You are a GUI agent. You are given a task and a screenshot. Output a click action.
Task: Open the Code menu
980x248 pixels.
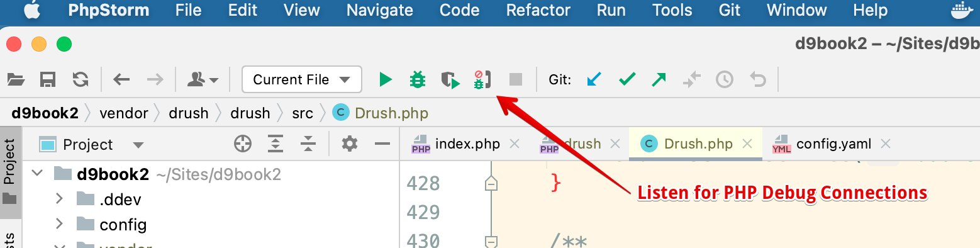tap(459, 11)
